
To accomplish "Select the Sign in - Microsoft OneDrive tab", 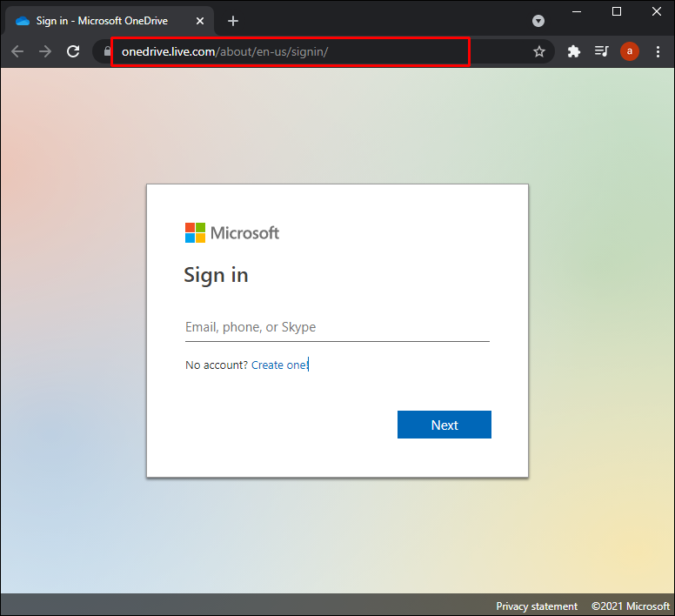I will [110, 21].
